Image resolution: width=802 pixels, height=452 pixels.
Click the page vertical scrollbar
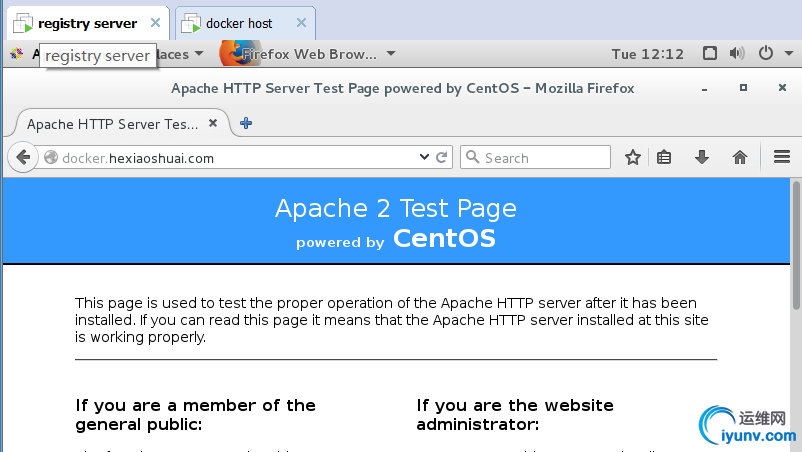796,244
